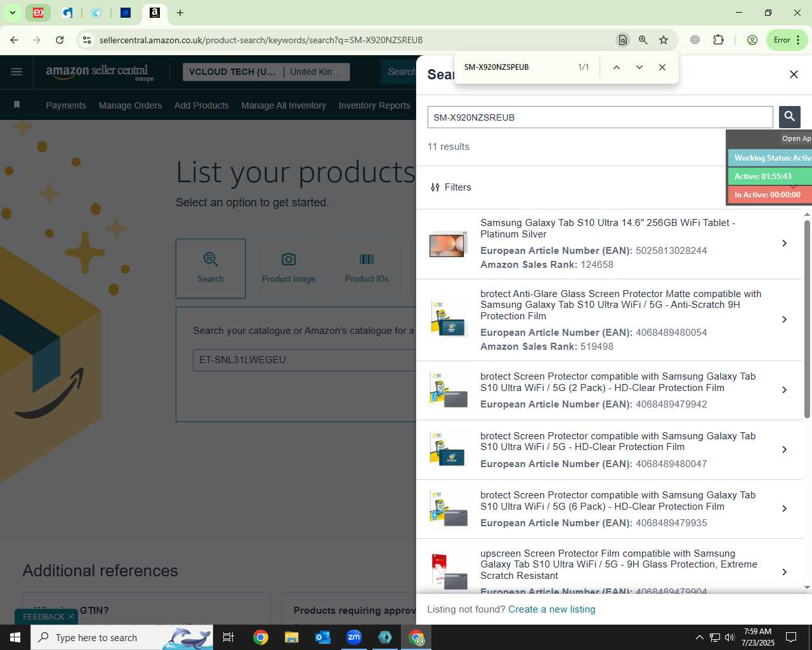Open the hamburger menu in Seller Central
Image resolution: width=812 pixels, height=650 pixels.
click(x=16, y=72)
